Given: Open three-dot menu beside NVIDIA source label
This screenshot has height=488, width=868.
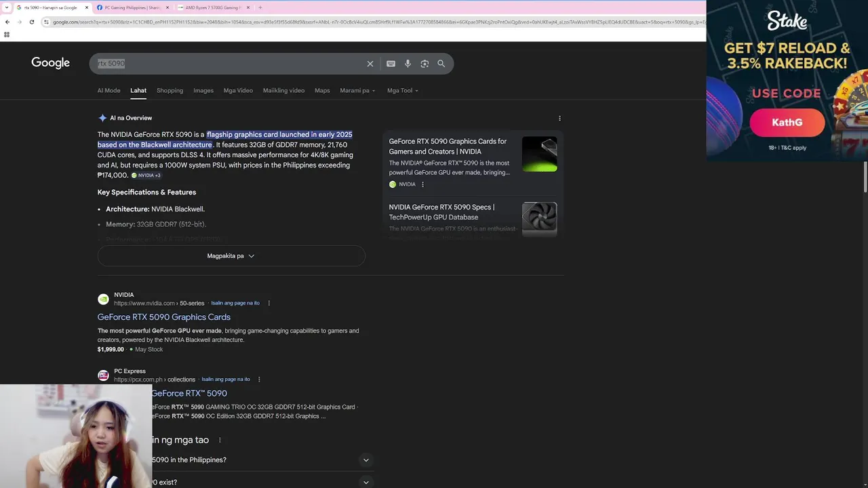Looking at the screenshot, I should point(422,184).
